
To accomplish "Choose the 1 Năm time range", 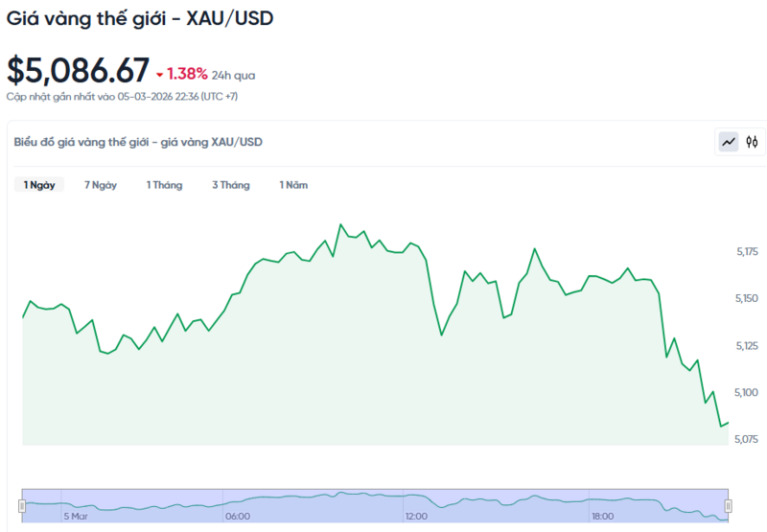I will pyautogui.click(x=293, y=185).
